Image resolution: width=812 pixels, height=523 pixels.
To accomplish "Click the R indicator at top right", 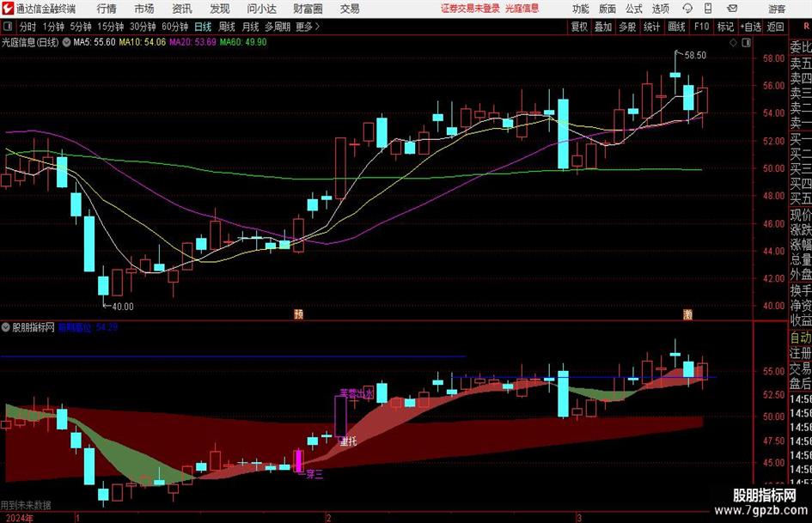I will point(806,26).
